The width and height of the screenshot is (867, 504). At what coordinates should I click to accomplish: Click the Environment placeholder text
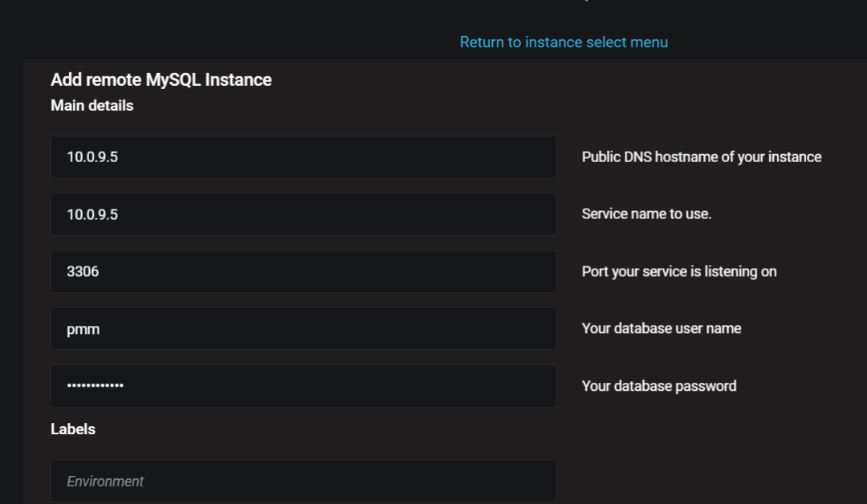coord(105,482)
